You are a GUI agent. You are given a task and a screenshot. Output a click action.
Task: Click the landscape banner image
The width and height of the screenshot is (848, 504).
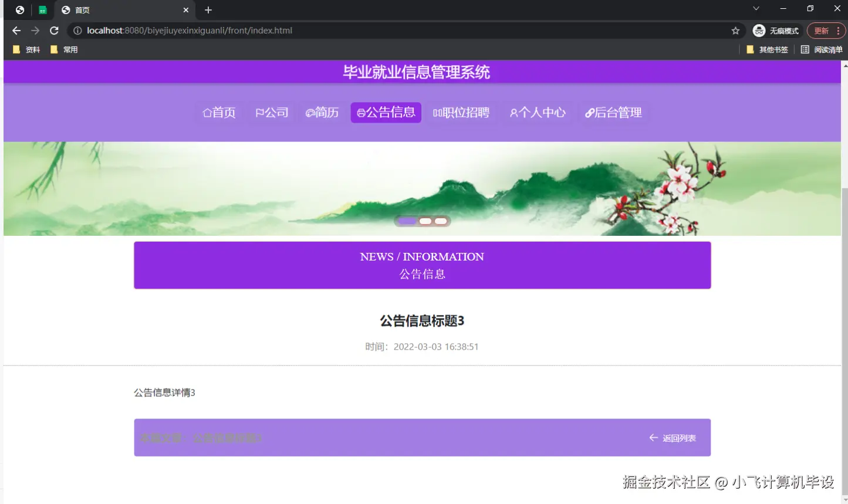[x=422, y=188]
